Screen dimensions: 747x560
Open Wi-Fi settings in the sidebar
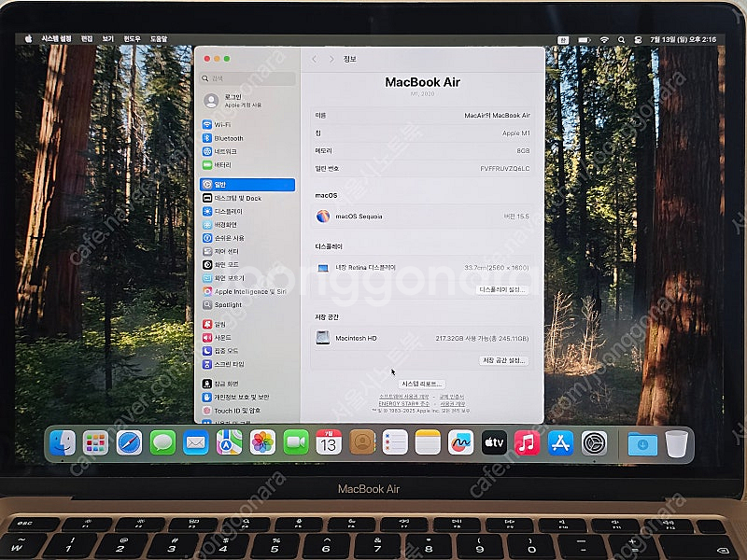(x=247, y=124)
